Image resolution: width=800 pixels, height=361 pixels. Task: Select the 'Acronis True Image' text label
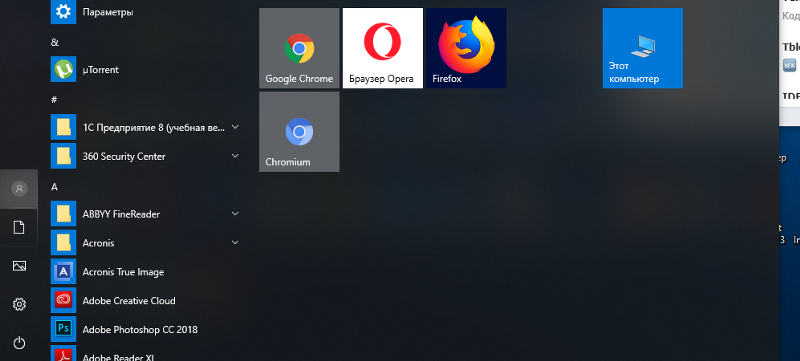123,272
